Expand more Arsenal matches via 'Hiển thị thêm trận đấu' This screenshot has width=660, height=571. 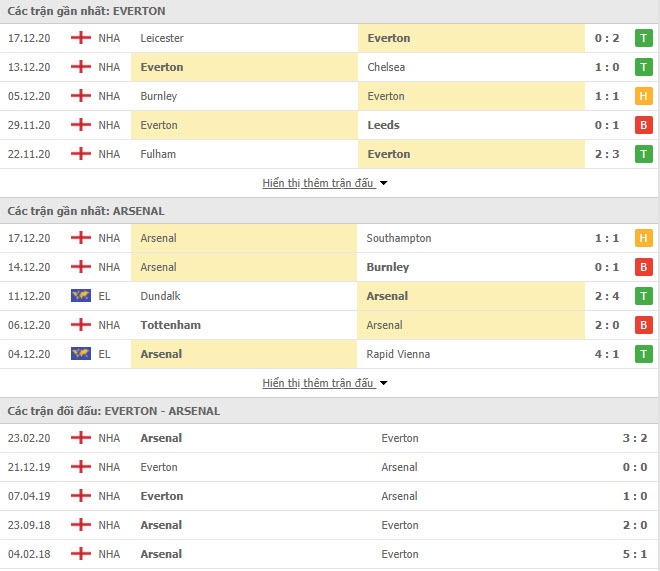pos(318,383)
